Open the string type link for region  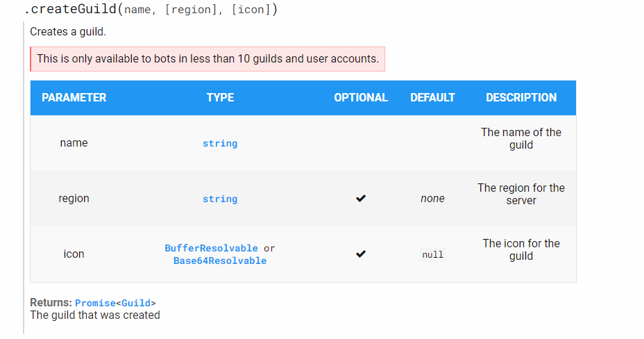click(x=220, y=199)
